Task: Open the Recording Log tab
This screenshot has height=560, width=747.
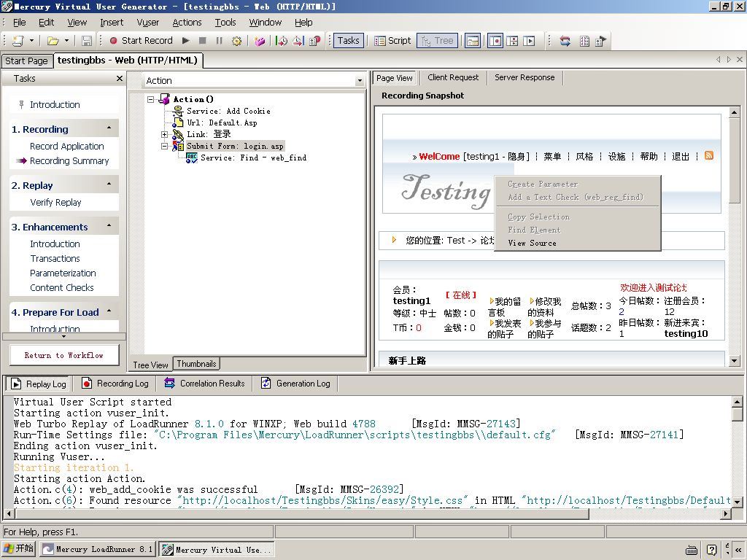Action: (115, 384)
